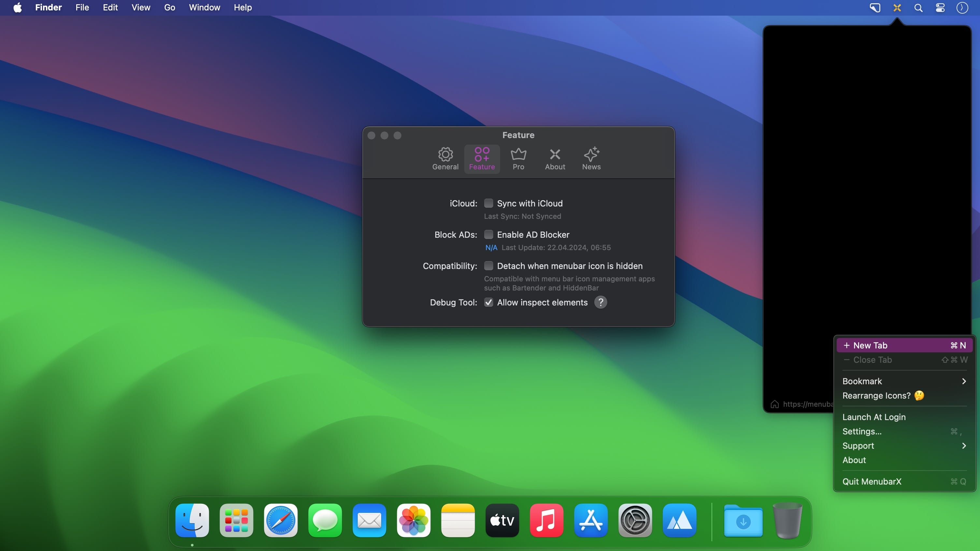
Task: Switch to the Pro crown tab
Action: (x=518, y=159)
